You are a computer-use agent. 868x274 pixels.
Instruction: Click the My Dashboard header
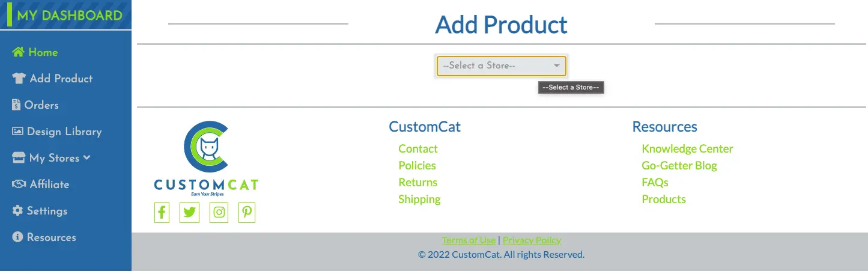pyautogui.click(x=69, y=16)
